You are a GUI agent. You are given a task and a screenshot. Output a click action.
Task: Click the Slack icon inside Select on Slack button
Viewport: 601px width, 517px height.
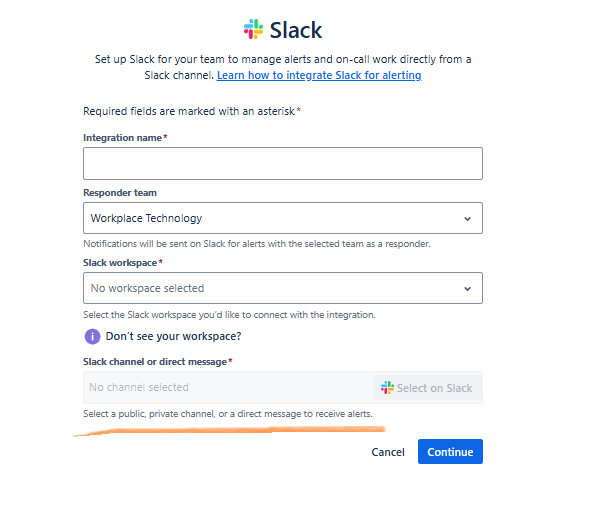click(x=387, y=387)
